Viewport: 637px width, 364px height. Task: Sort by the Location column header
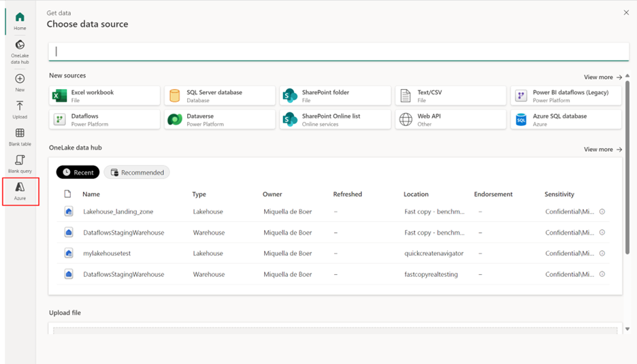(416, 194)
